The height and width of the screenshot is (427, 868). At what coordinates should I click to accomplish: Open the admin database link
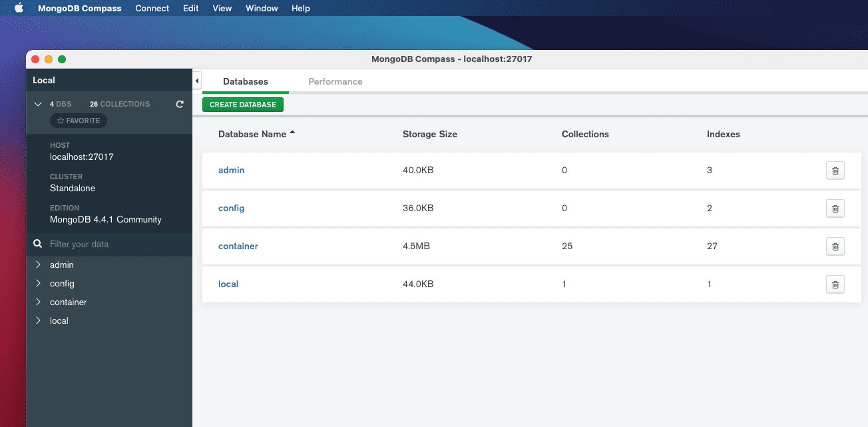231,170
